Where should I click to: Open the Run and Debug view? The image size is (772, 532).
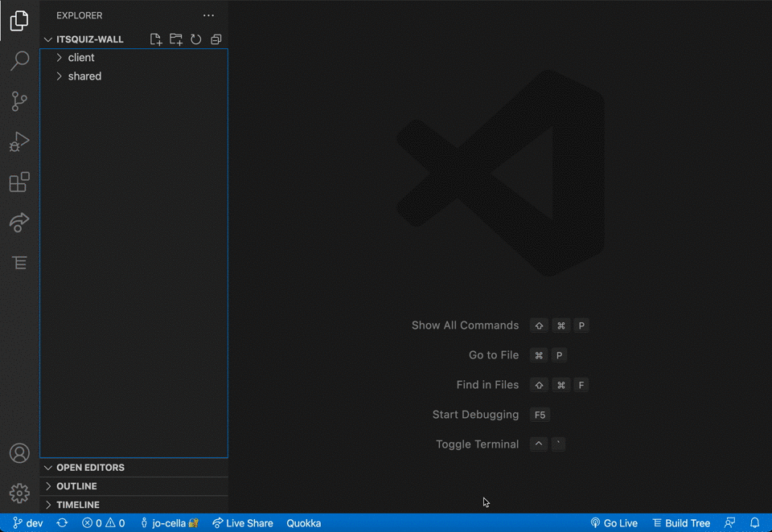(19, 141)
